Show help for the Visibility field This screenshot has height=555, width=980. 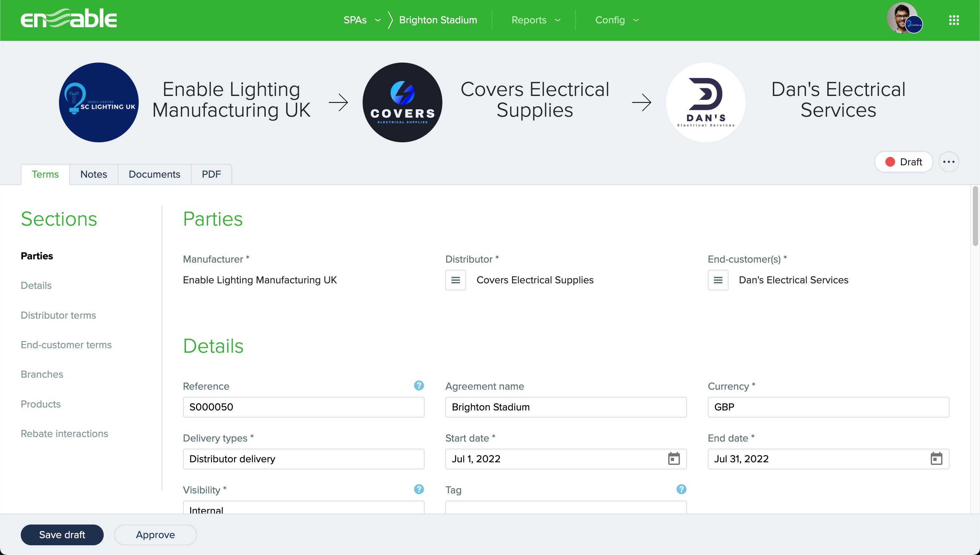[x=419, y=490]
